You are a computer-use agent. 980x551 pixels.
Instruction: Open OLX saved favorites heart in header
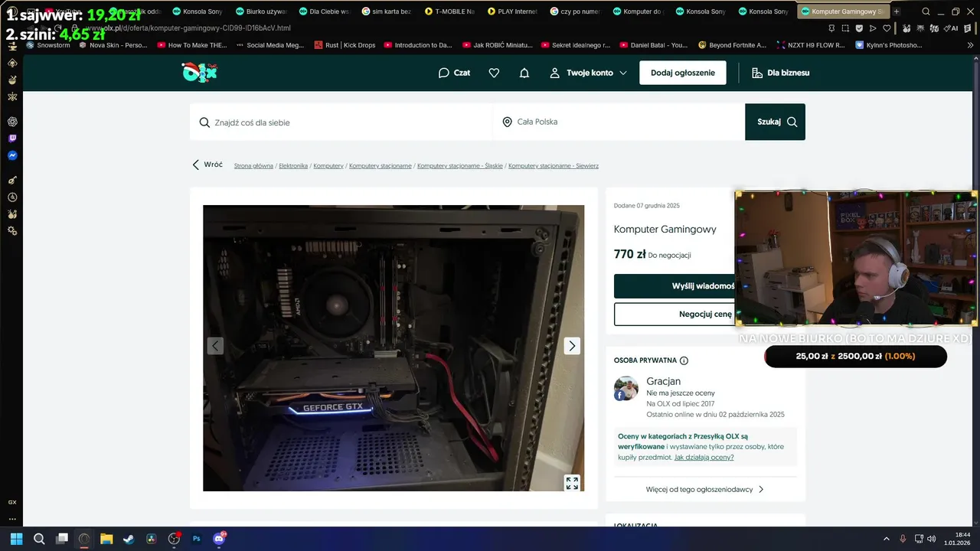point(494,73)
